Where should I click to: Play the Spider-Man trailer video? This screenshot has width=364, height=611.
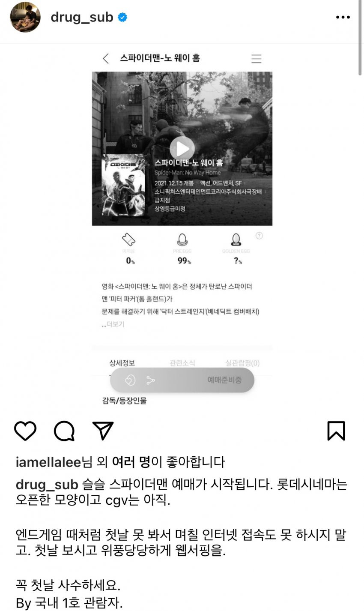coord(182,149)
